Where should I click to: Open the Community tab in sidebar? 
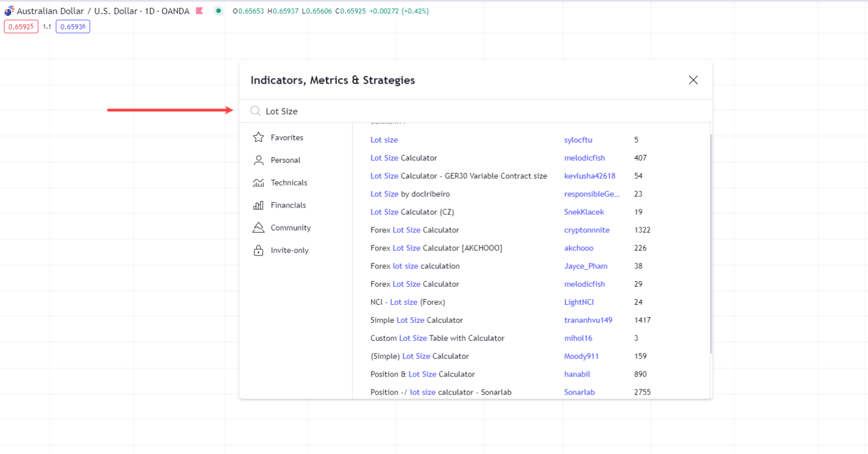[x=290, y=228]
